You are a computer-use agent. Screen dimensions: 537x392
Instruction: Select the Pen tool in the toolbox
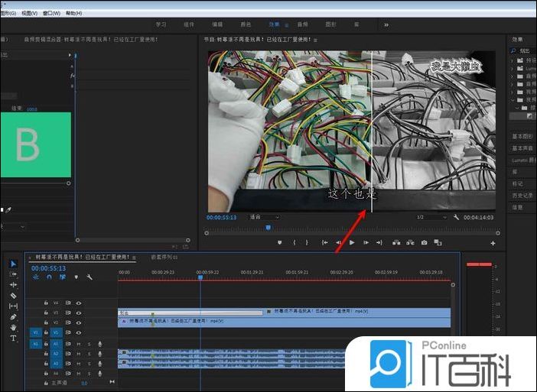(x=13, y=317)
